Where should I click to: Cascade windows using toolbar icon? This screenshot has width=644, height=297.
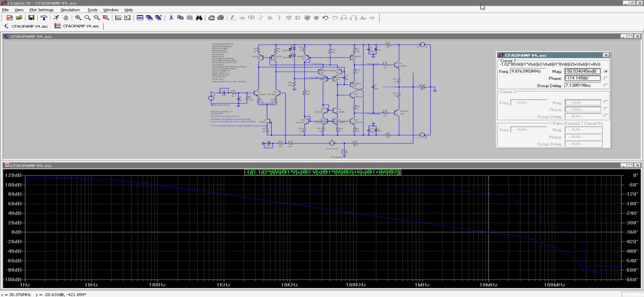pyautogui.click(x=149, y=18)
